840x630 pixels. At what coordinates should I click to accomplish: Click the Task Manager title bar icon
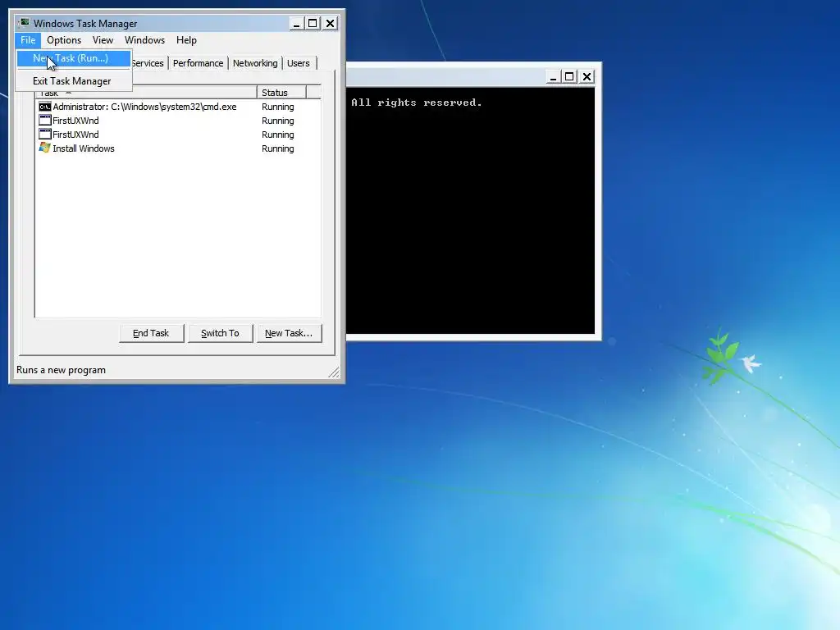(x=24, y=22)
